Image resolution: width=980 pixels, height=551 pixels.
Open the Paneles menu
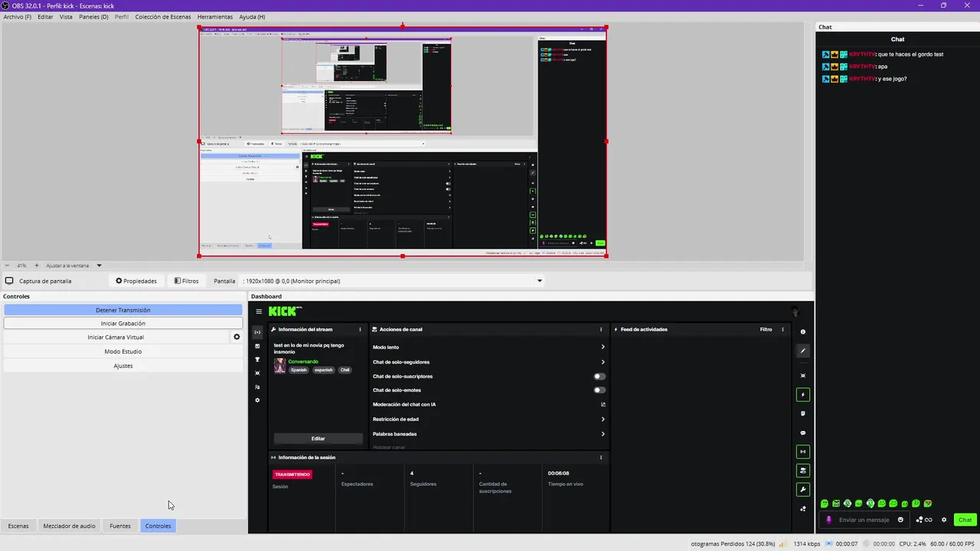(93, 17)
